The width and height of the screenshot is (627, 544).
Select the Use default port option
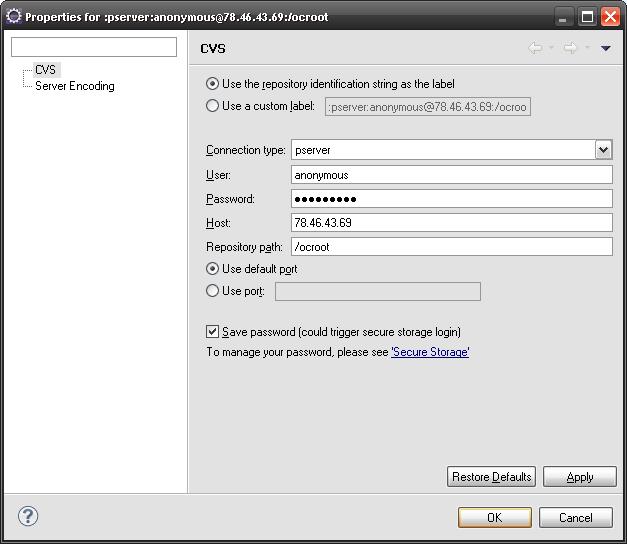click(212, 269)
